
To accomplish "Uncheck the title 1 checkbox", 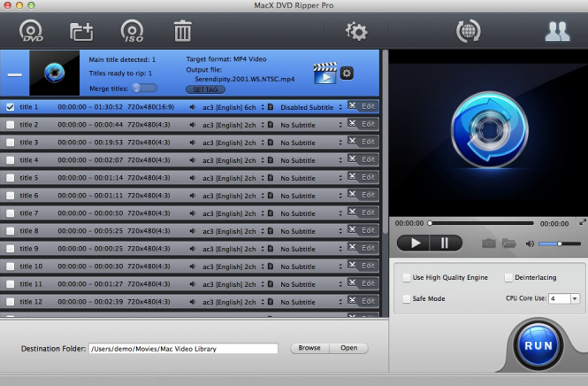I will (x=11, y=106).
